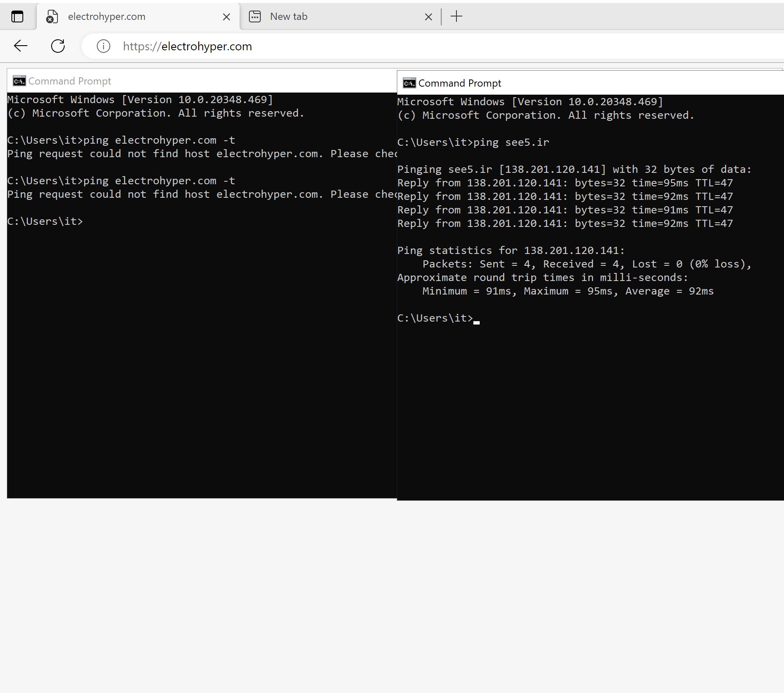Open the tab actions menu icon
This screenshot has width=784, height=693.
[x=17, y=17]
